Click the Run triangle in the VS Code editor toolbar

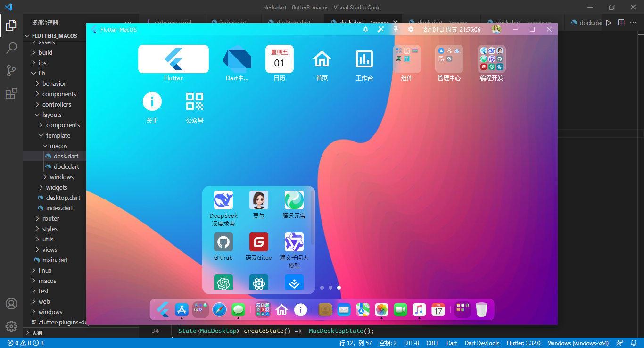tap(609, 22)
